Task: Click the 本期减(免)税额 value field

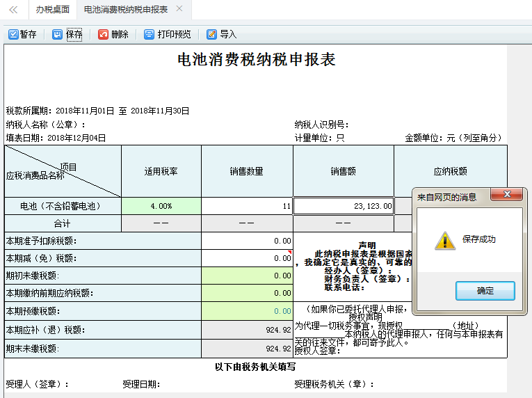Action: point(247,258)
